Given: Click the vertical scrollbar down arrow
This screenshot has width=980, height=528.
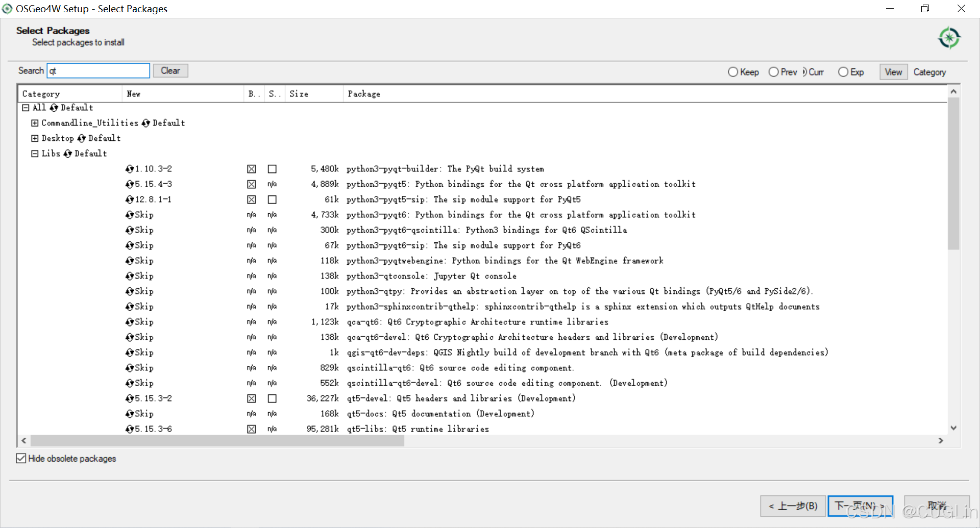Looking at the screenshot, I should tap(953, 428).
